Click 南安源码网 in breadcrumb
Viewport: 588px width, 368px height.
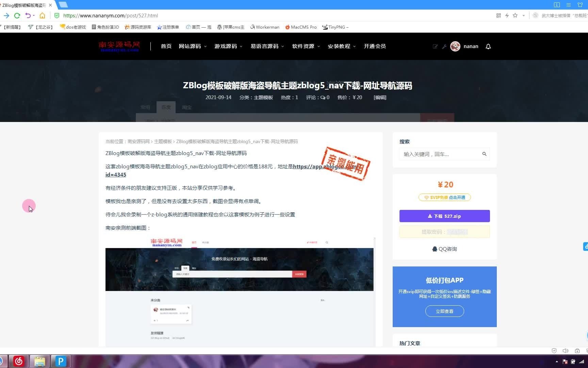click(138, 141)
